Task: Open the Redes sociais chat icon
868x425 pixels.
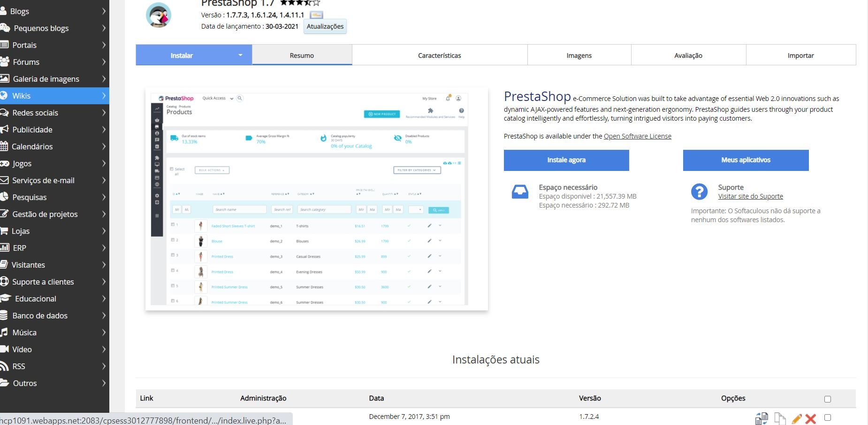Action: point(5,112)
